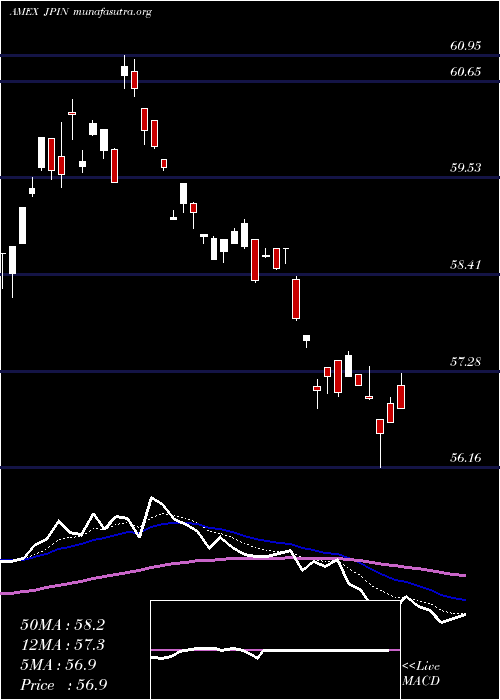Viewport: 500px width, 700px height.
Task: Click the '<<Live MACD' label
Action: tap(421, 674)
